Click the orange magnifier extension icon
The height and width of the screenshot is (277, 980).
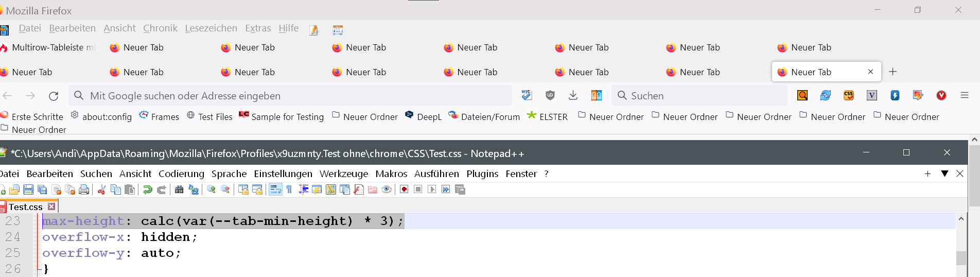[x=802, y=95]
